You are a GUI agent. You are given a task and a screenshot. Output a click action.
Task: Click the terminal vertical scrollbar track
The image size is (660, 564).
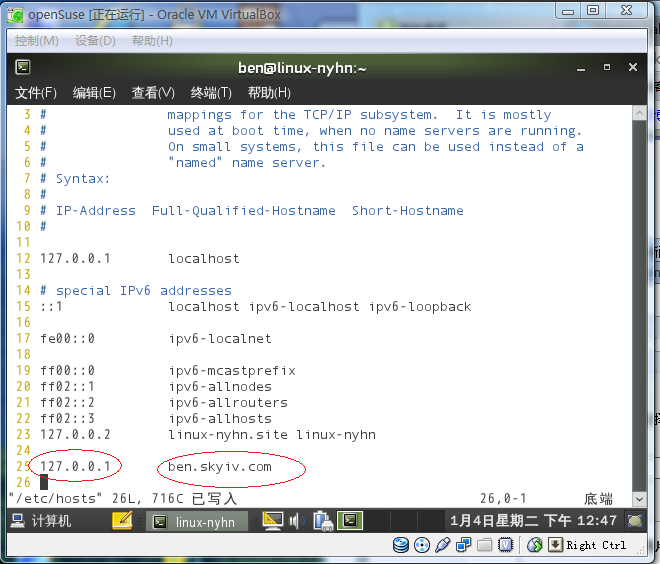tap(639, 305)
